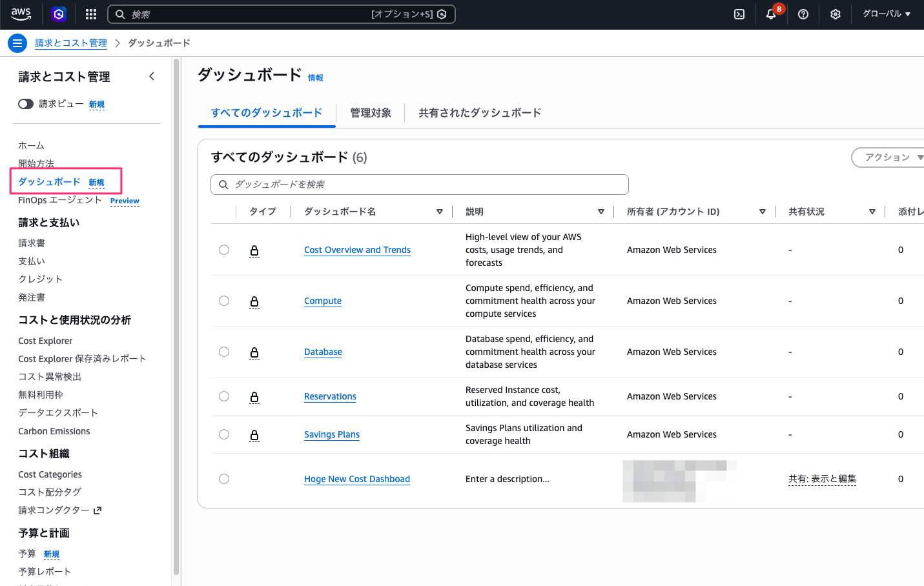924x586 pixels.
Task: Open FinOps エージェント in sidebar
Action: pyautogui.click(x=60, y=200)
